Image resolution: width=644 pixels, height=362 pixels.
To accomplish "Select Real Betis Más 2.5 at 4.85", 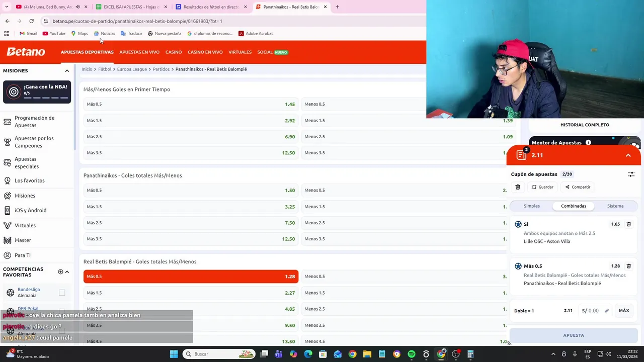I will [191, 309].
